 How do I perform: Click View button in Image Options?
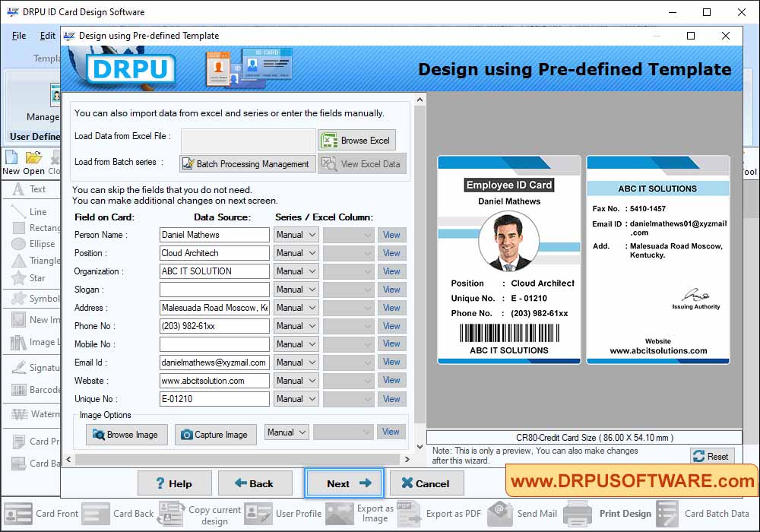pos(391,432)
